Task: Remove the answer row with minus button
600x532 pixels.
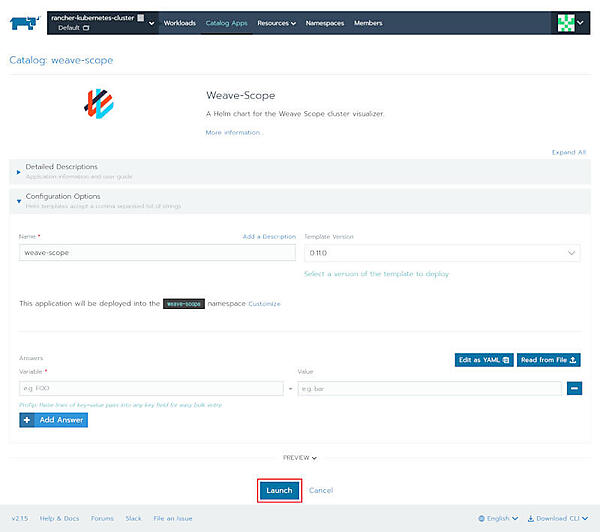Action: [575, 388]
